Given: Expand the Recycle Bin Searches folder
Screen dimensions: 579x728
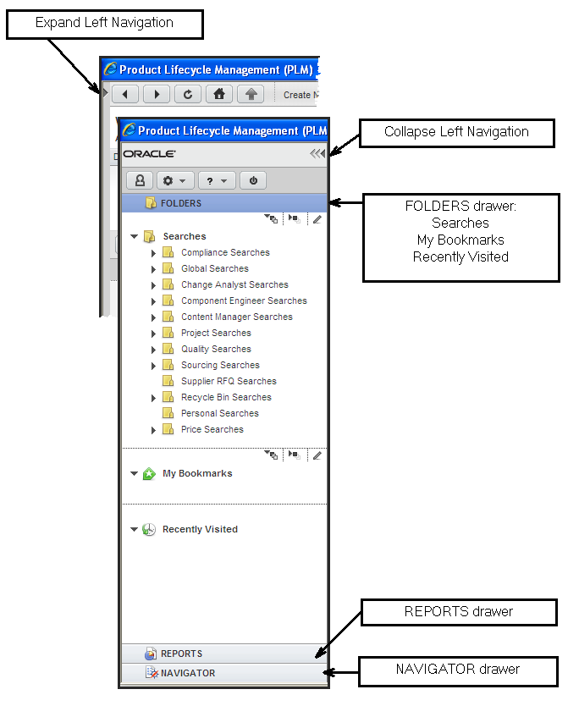Looking at the screenshot, I should (154, 399).
